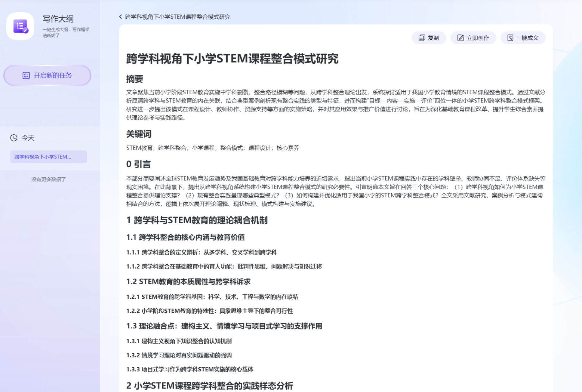
Task: Click subheading 1.2 STEM教育的本质属性与跨学科诉求
Action: (189, 282)
